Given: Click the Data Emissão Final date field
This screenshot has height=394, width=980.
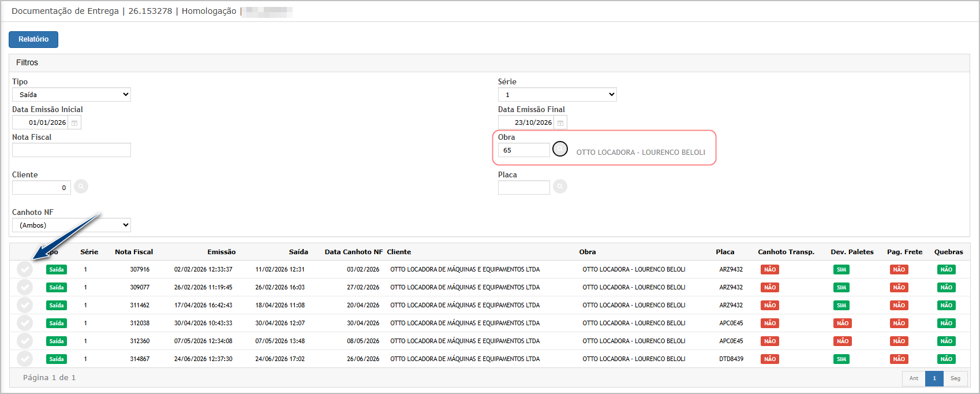Looking at the screenshot, I should tap(526, 122).
